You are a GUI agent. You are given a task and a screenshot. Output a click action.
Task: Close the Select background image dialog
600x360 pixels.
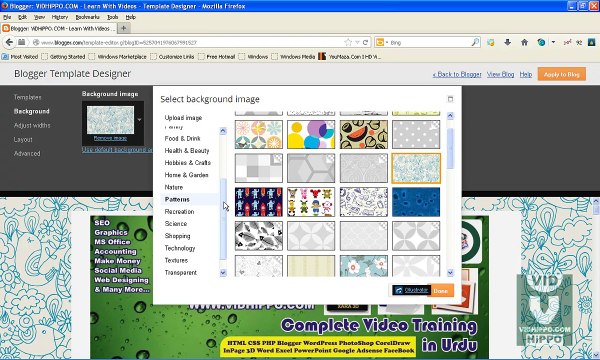click(450, 99)
